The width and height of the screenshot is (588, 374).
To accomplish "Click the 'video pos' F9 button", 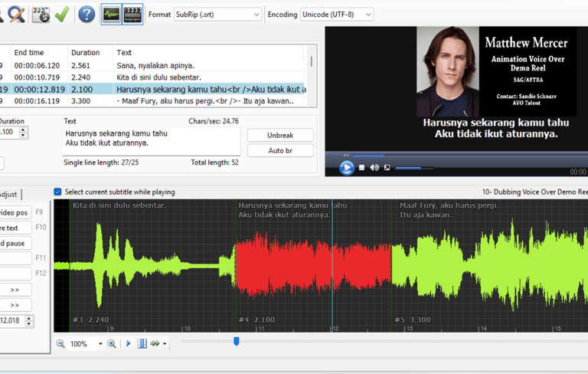I will pyautogui.click(x=15, y=212).
